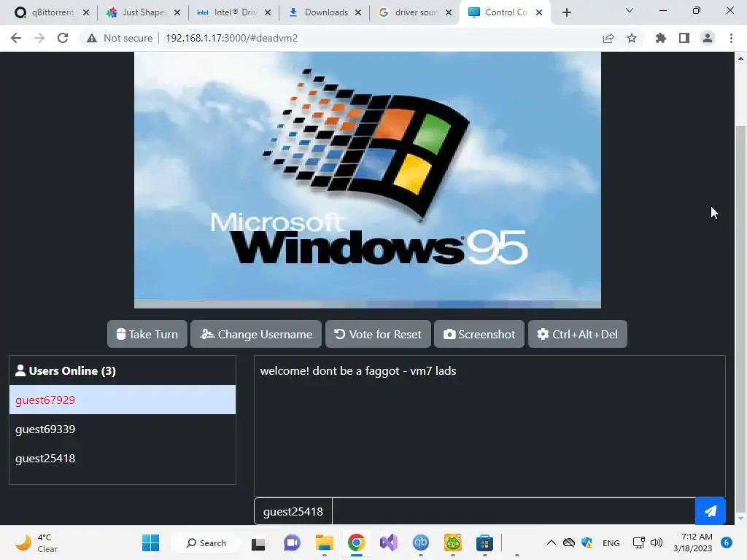Go back to the previous page
The image size is (747, 560).
(x=16, y=38)
